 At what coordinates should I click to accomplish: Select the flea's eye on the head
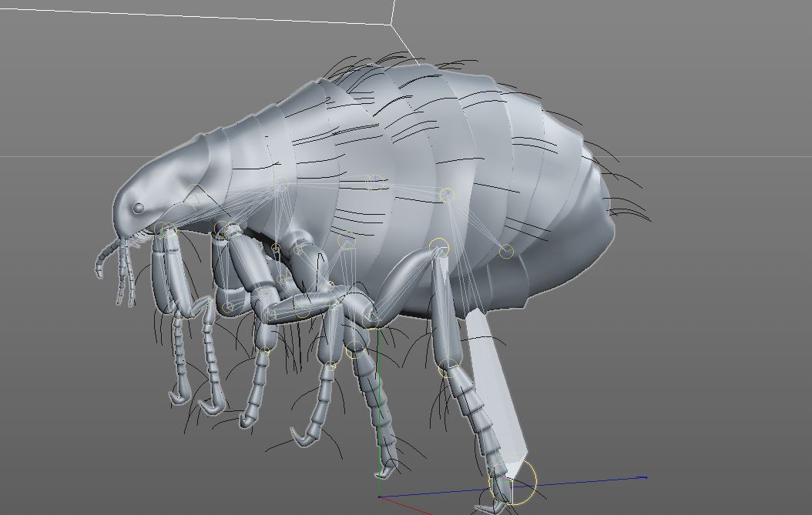tap(138, 208)
